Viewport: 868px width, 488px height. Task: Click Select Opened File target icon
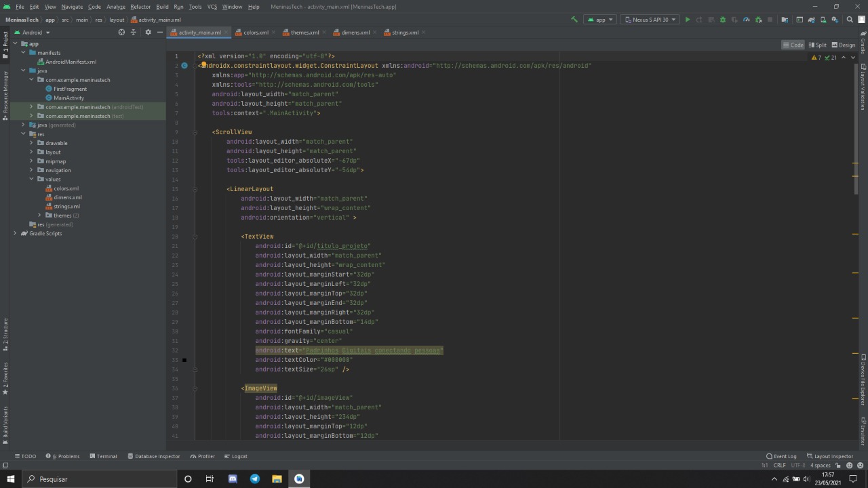[121, 33]
